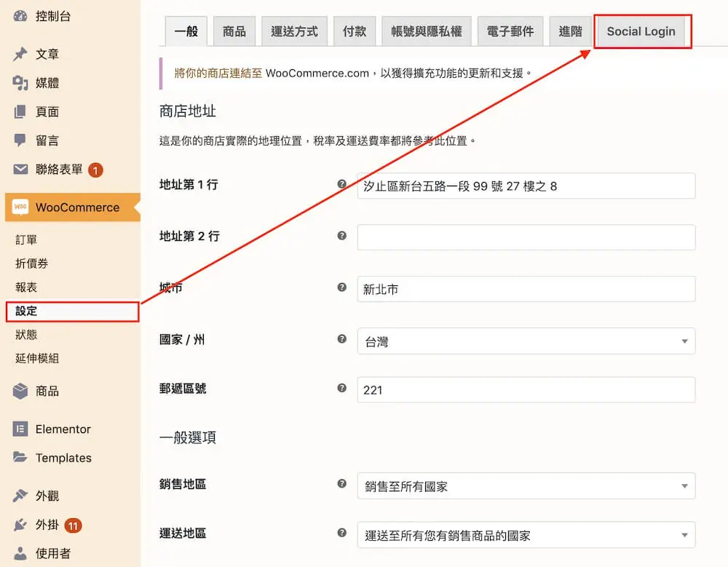Click the 文章 pushpin icon
This screenshot has height=567, width=728.
click(x=20, y=54)
